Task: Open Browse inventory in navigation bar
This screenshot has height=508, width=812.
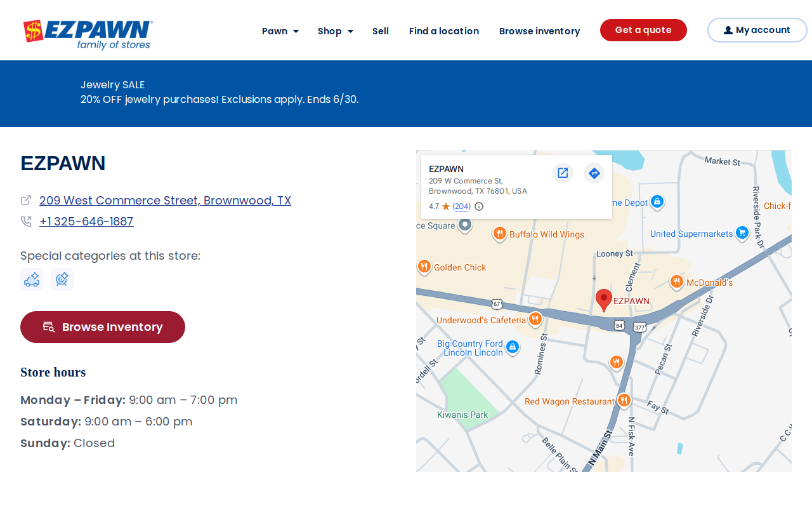Action: 539,31
